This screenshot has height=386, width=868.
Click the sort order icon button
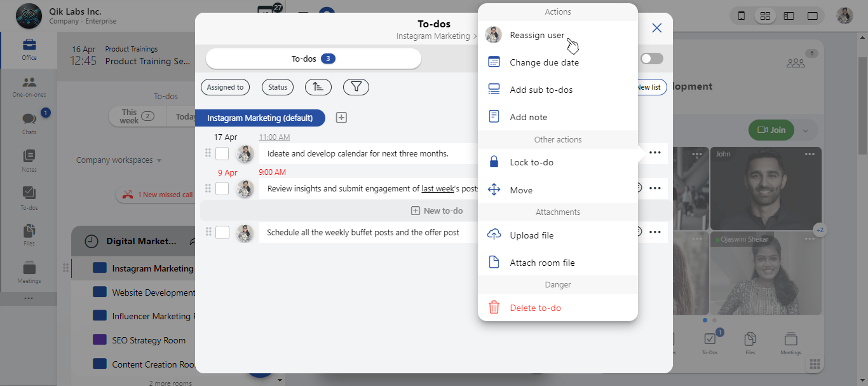[x=318, y=87]
